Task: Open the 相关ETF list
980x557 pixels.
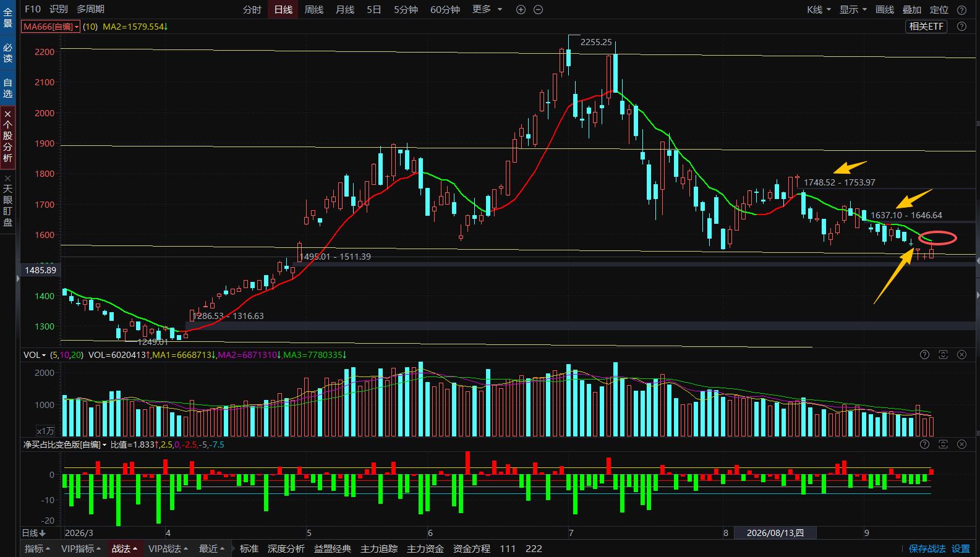Action: [927, 27]
